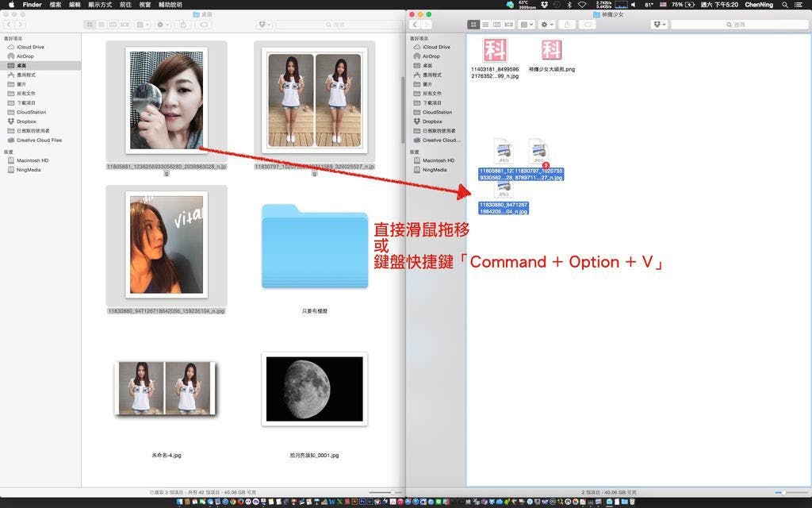Click the icon size slider in the right window

tap(785, 492)
